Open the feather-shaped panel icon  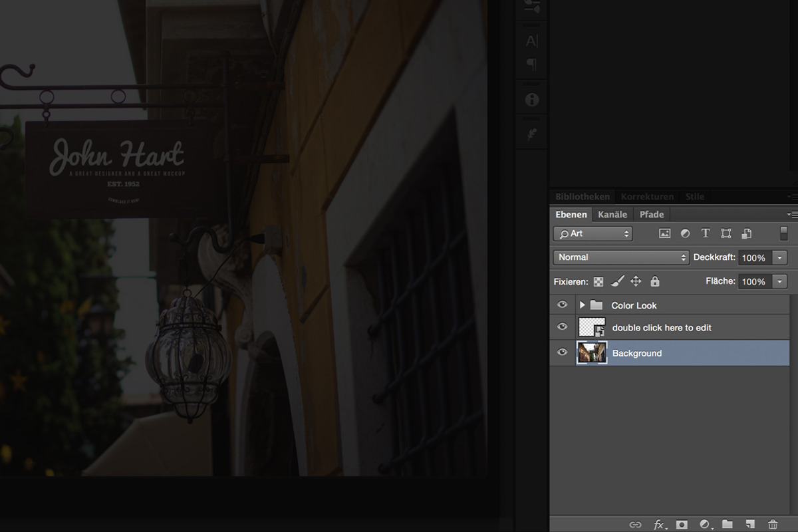point(532,134)
